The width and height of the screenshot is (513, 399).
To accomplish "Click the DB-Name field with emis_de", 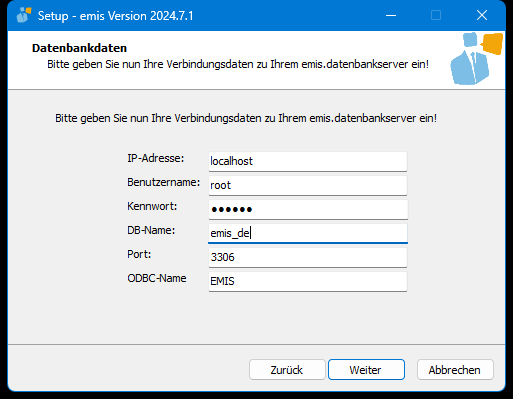I will 308,233.
